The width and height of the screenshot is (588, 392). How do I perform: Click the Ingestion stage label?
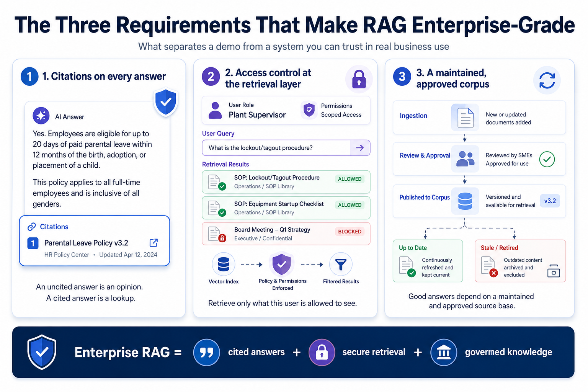click(413, 116)
